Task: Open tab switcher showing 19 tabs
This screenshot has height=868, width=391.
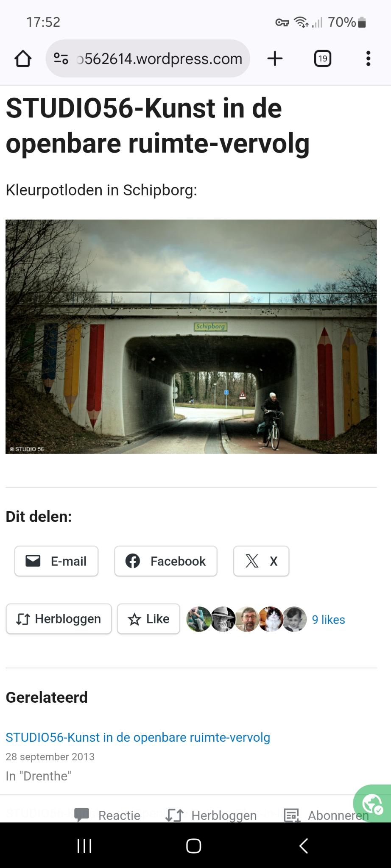Action: pos(323,58)
